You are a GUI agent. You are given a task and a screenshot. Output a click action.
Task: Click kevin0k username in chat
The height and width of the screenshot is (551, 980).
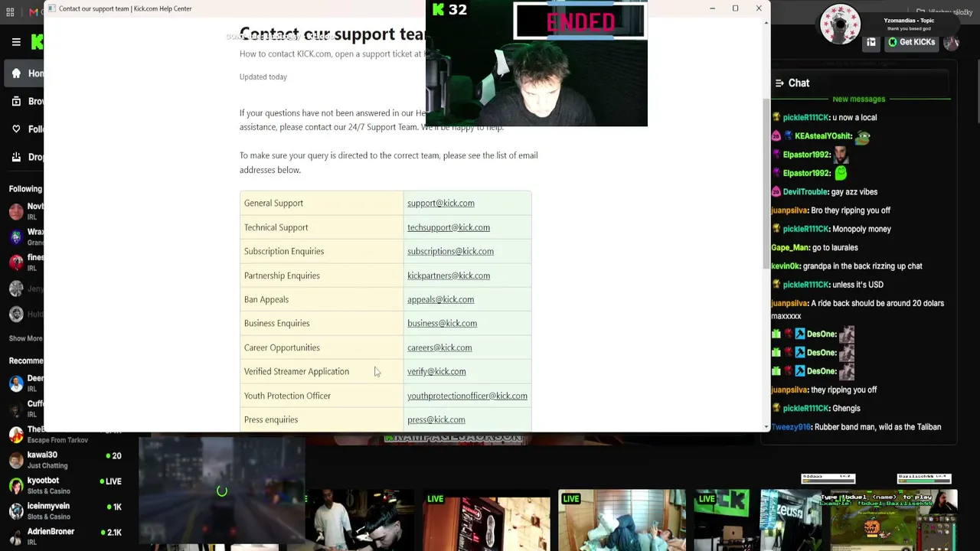coord(786,266)
